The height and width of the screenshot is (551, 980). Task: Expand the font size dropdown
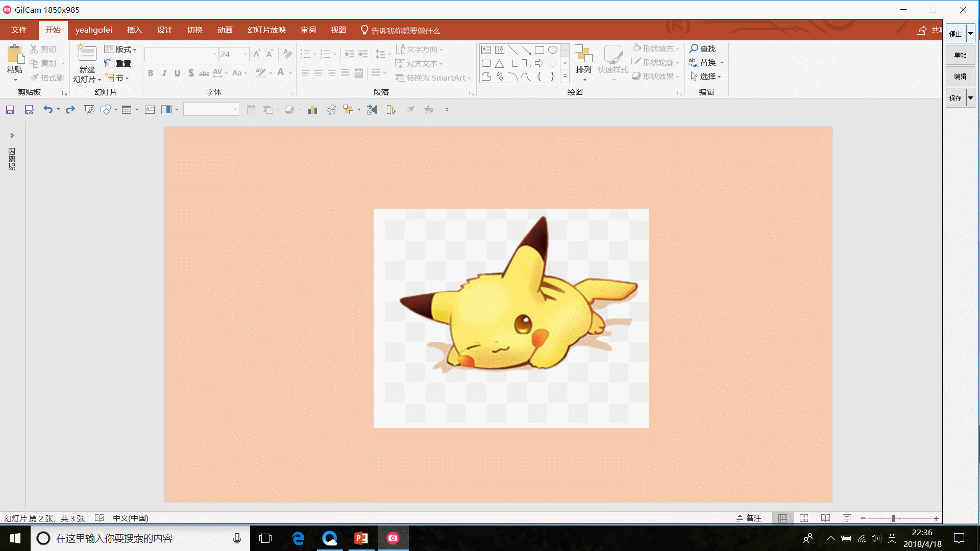[246, 54]
